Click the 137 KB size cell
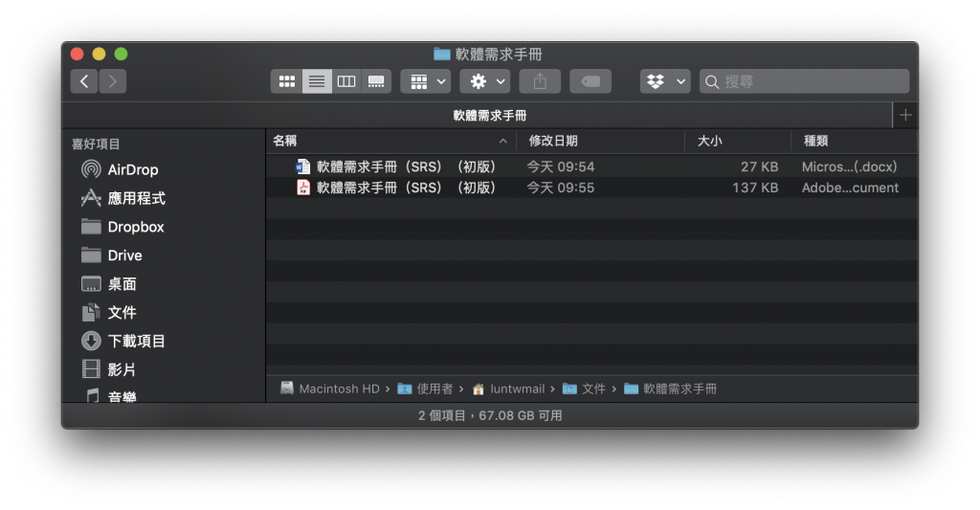This screenshot has height=510, width=980. click(755, 188)
